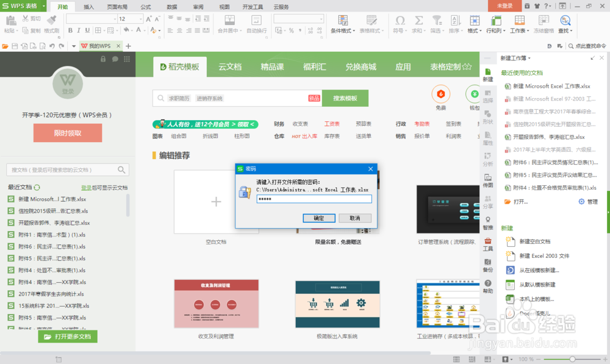Viewport: 610px width, 364px height.
Task: Select the 精品课 tab
Action: (272, 67)
